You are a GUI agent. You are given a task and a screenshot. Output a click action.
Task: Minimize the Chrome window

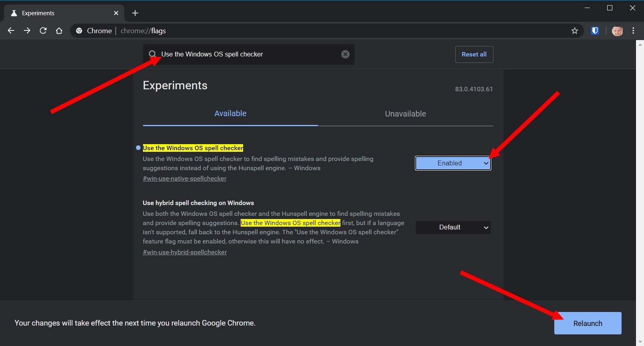[587, 8]
